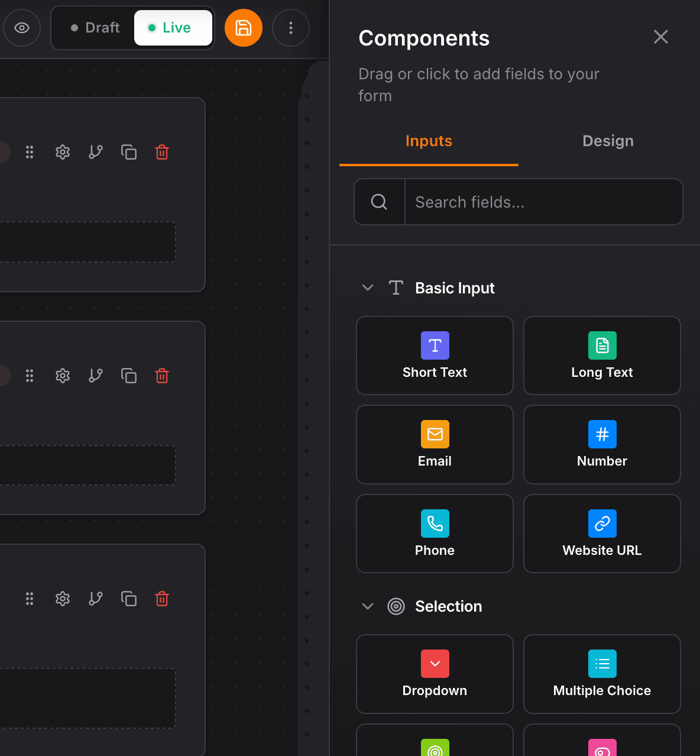Collapse the Selection section
Image resolution: width=700 pixels, height=756 pixels.
point(368,606)
